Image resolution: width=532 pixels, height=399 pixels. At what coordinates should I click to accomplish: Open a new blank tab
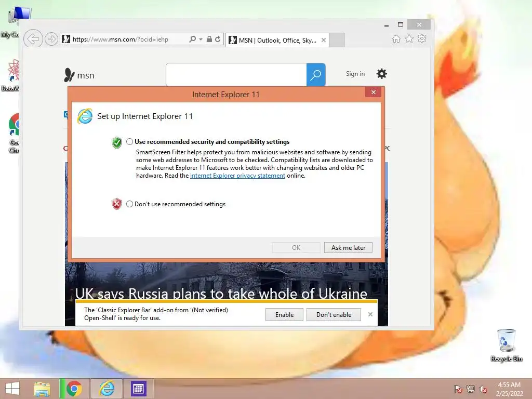(337, 40)
